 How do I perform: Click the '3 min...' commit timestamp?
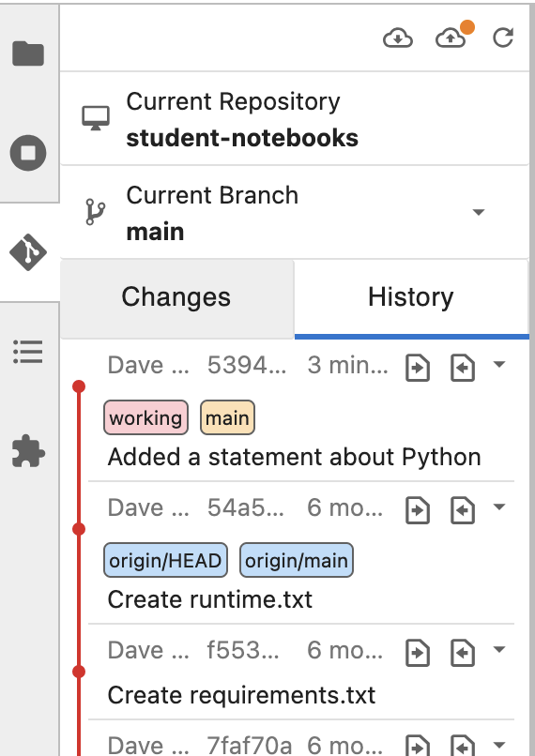click(347, 365)
